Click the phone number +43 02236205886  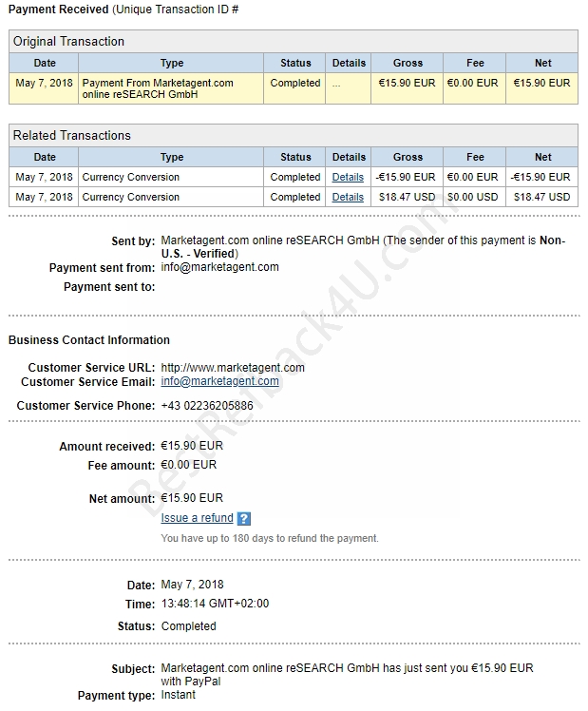pyautogui.click(x=207, y=405)
